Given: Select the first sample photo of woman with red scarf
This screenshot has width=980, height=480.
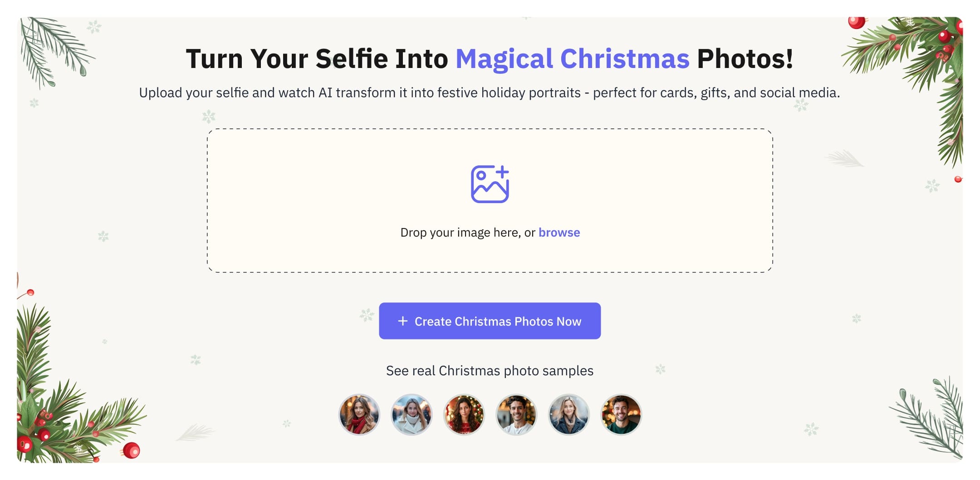Looking at the screenshot, I should (x=358, y=414).
